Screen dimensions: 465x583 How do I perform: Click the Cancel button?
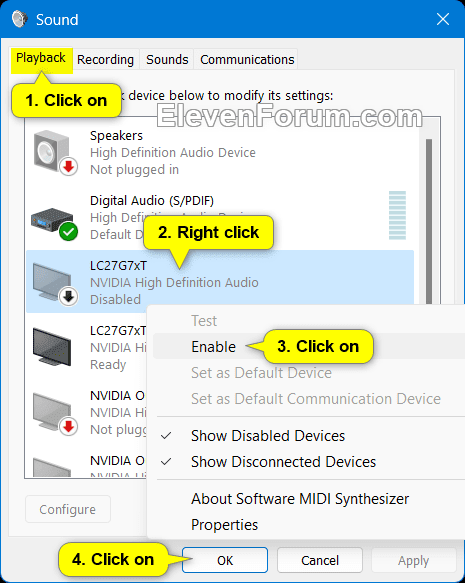click(x=320, y=560)
